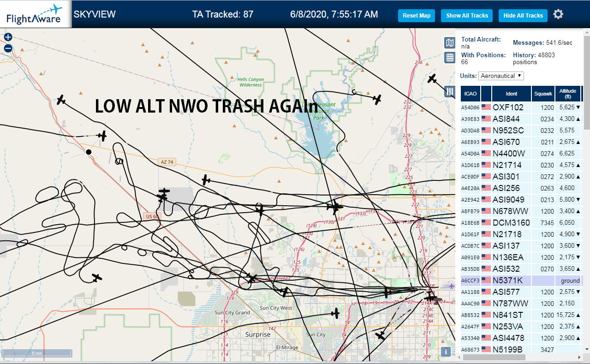Select the black dot marker on the US 60 road
The height and width of the screenshot is (364, 590).
coord(89,152)
